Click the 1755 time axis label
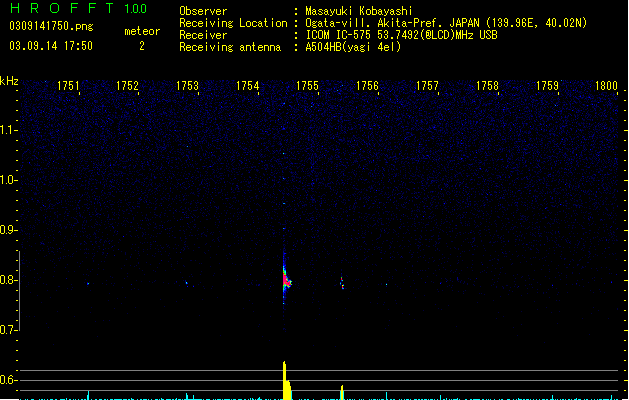The image size is (629, 400). point(307,86)
